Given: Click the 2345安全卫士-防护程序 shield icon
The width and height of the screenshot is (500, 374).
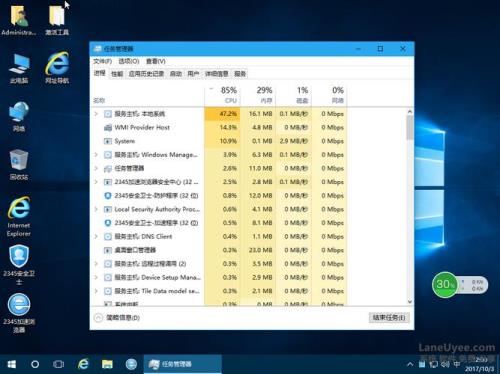Looking at the screenshot, I should 108,196.
